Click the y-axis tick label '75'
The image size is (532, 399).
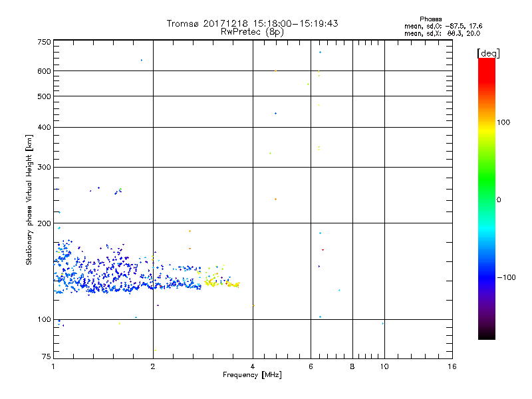click(x=47, y=356)
